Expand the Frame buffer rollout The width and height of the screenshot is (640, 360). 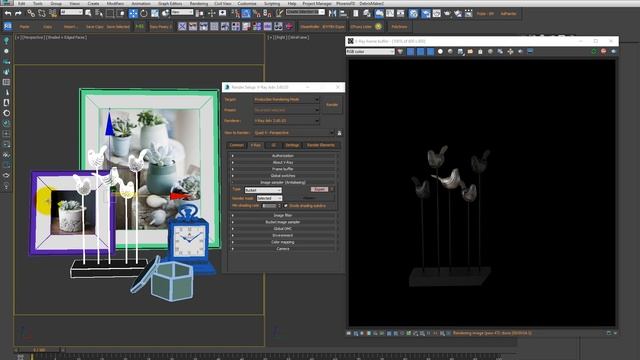[282, 169]
